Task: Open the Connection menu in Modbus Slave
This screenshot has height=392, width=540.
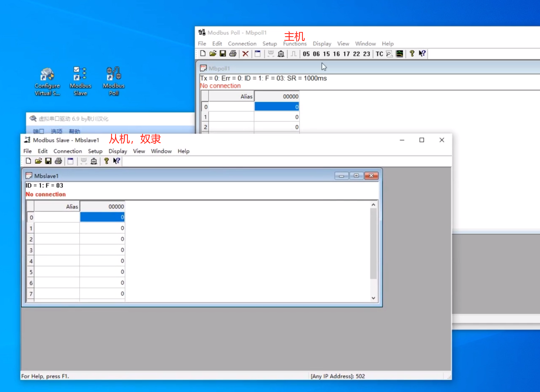Action: tap(68, 151)
